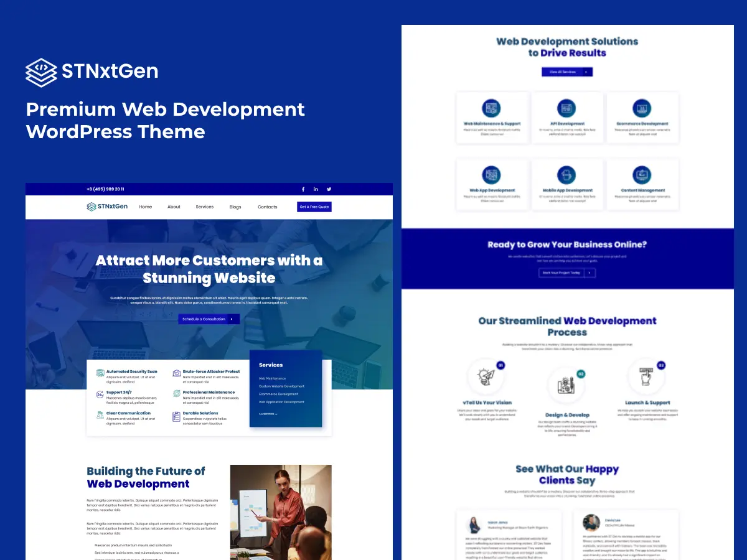
Task: Click the Durable Solutions clipboard icon
Action: (x=177, y=416)
